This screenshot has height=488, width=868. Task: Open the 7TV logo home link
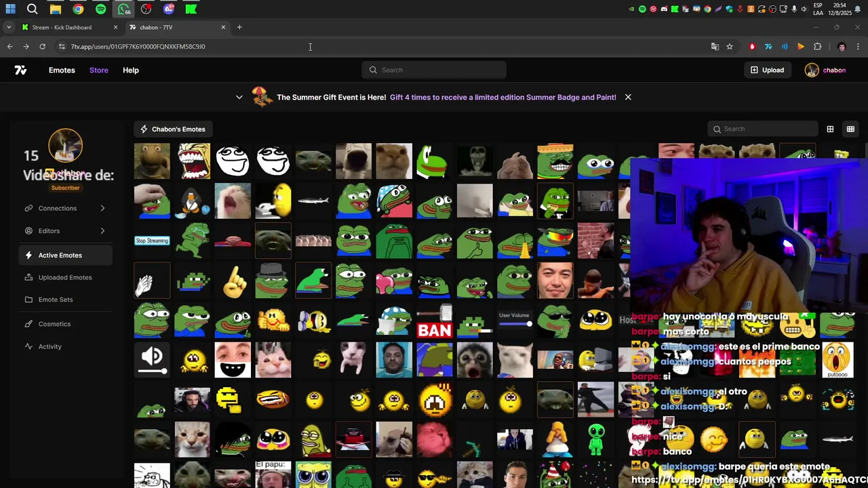20,70
